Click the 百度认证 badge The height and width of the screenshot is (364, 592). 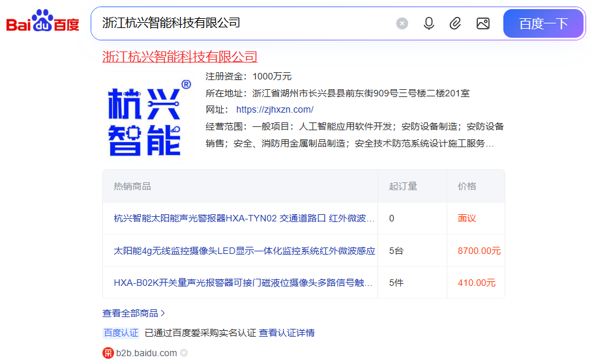(121, 333)
